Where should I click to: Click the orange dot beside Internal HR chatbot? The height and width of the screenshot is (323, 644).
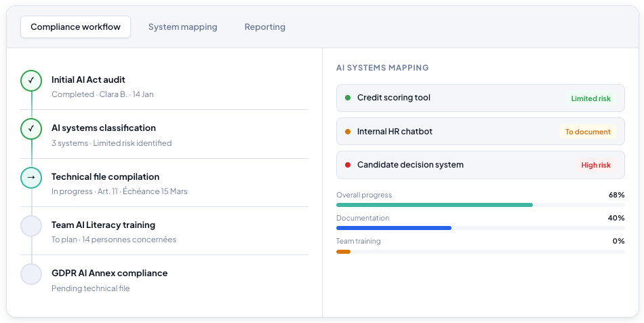coord(348,132)
